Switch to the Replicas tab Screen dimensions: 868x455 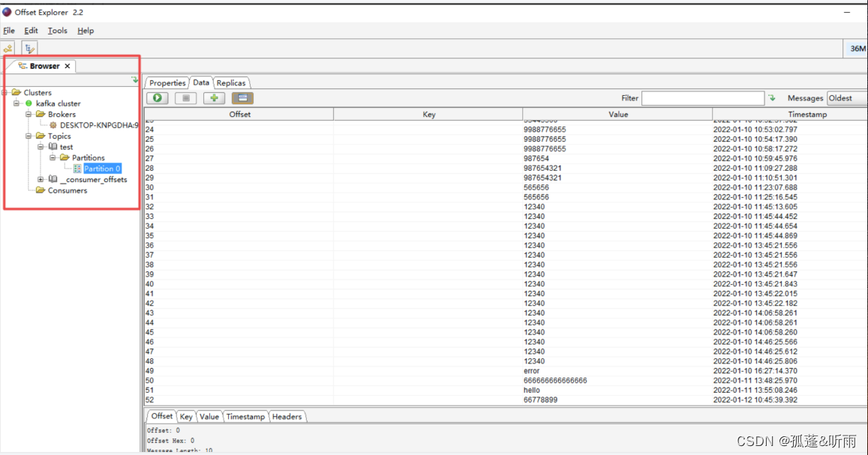231,83
